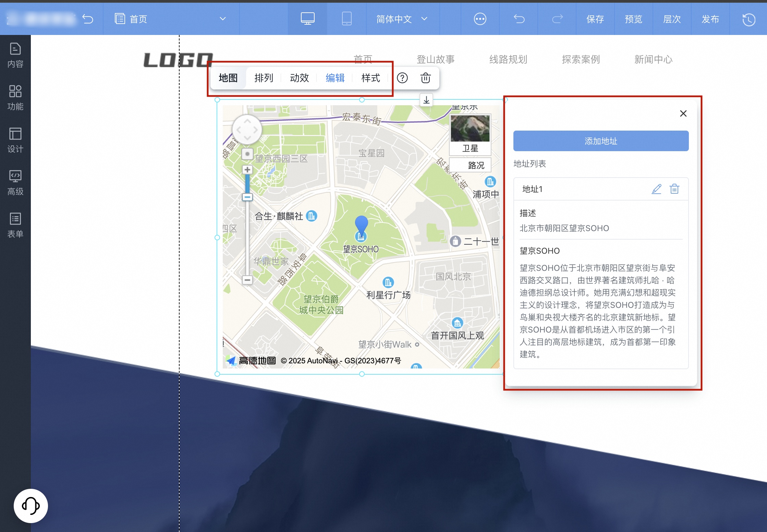Open the 简体中文 language dropdown

(402, 19)
